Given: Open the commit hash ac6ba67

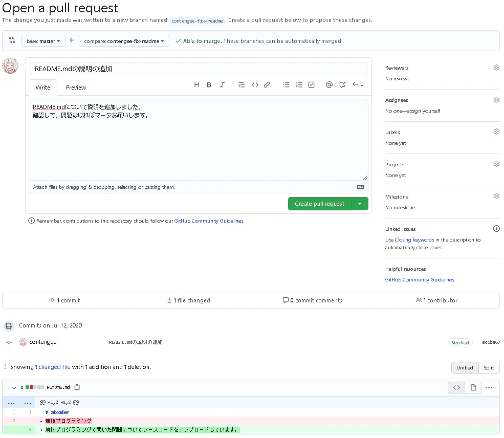Looking at the screenshot, I should (x=491, y=342).
